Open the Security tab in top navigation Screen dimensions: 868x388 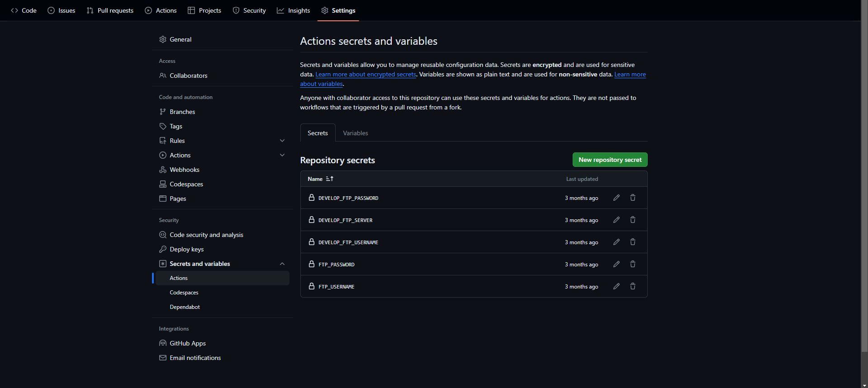tap(249, 10)
